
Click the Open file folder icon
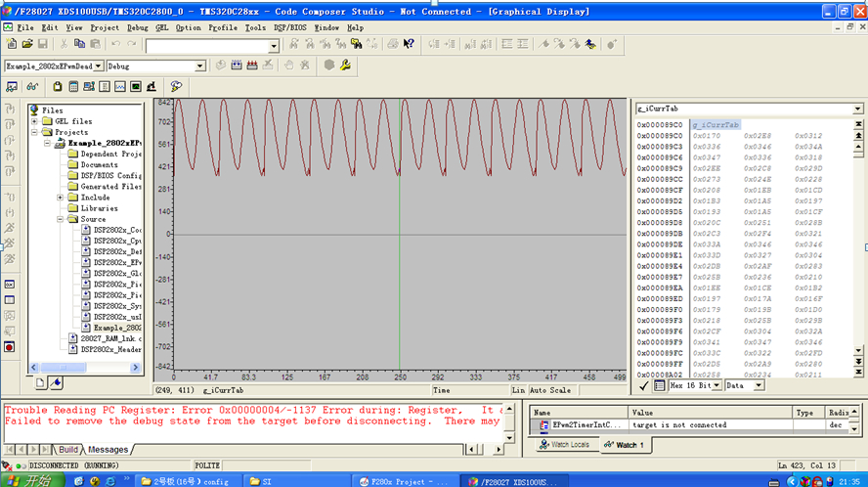click(x=27, y=45)
